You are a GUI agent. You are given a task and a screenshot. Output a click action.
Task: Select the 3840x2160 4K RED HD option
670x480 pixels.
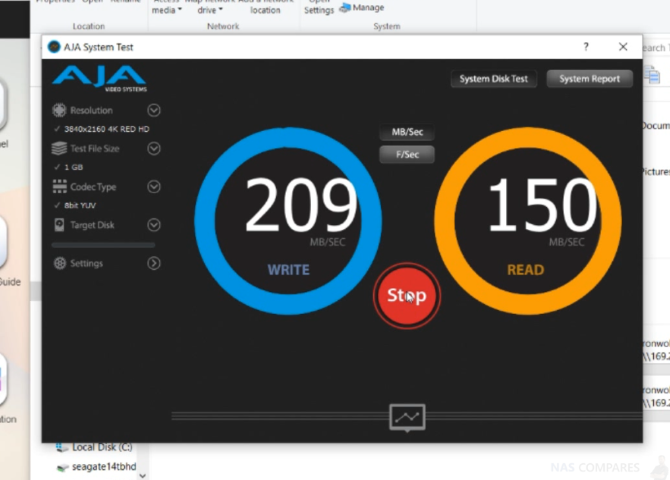pos(102,129)
